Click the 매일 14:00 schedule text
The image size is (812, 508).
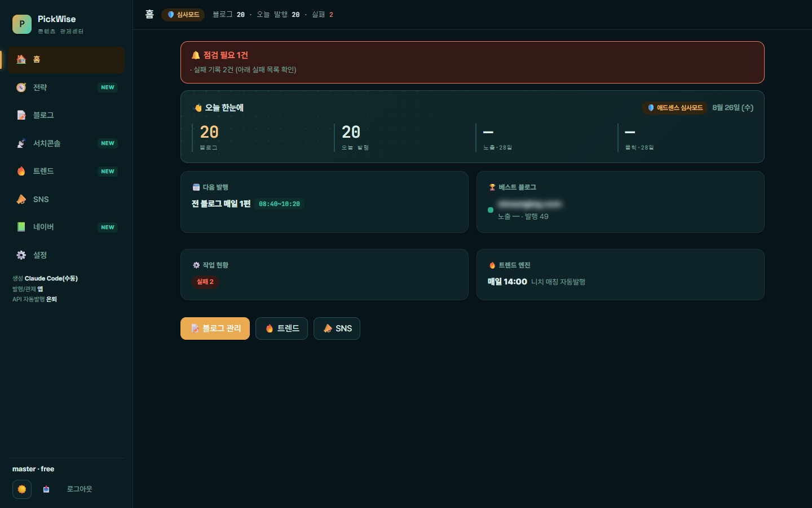[507, 282]
